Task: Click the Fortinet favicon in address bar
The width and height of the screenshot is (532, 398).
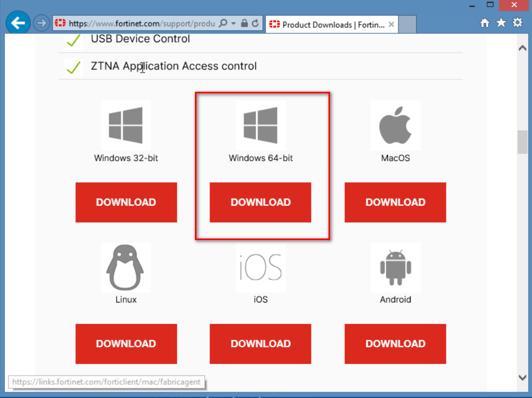Action: pyautogui.click(x=60, y=23)
